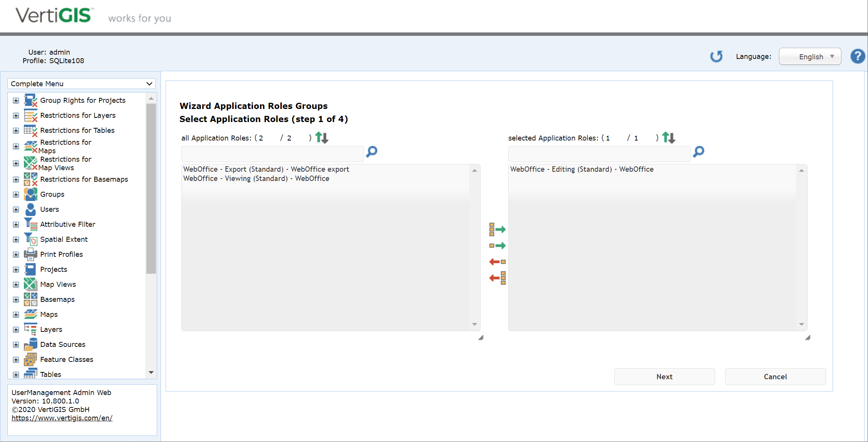The height and width of the screenshot is (442, 868).
Task: Select the Restrictions for Basemaps menu entry
Action: (84, 179)
